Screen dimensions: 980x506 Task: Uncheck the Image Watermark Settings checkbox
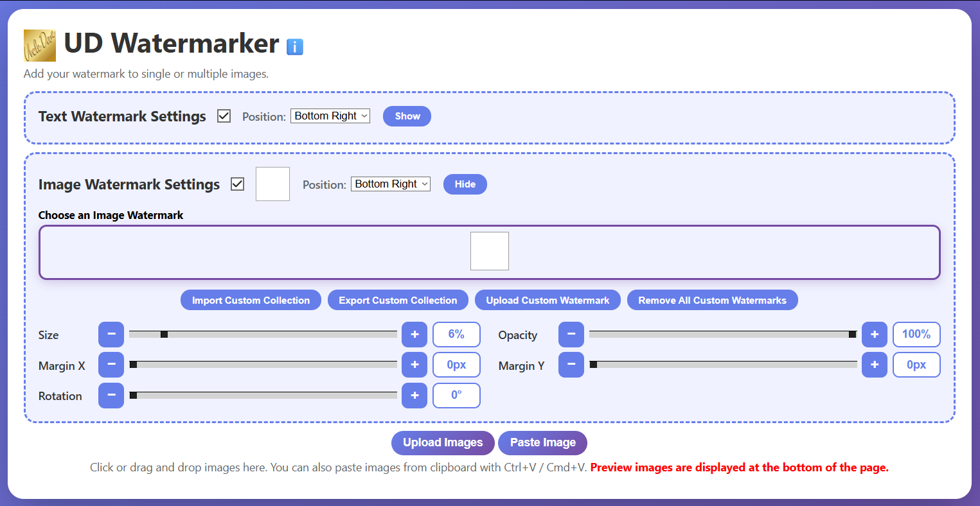point(238,184)
